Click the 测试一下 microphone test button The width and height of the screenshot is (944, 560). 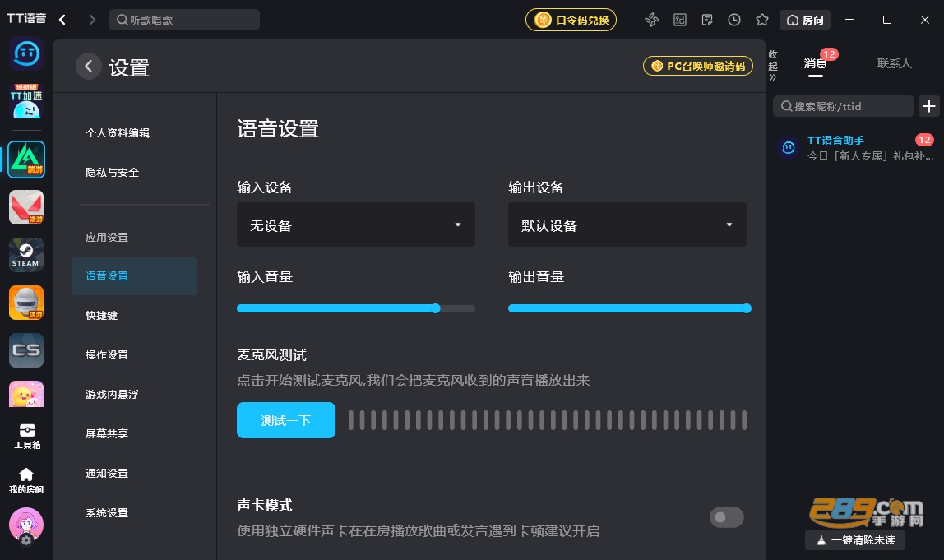point(286,420)
